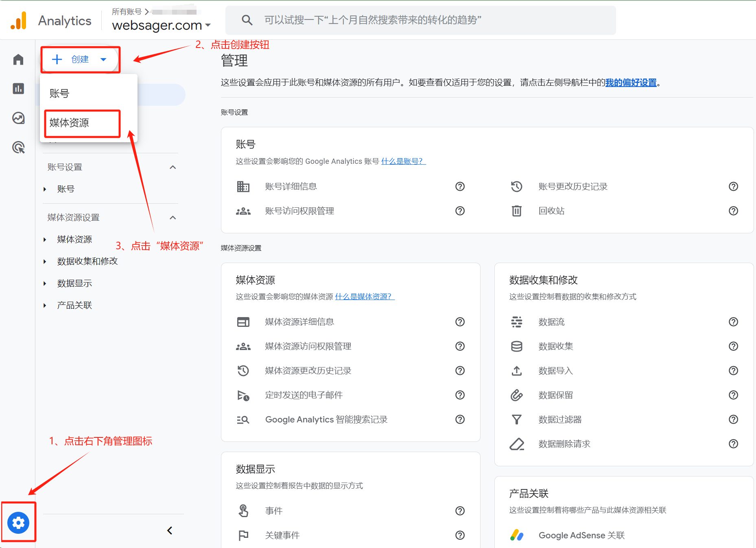The height and width of the screenshot is (548, 756).
Task: Collapse the 账号设置 sidebar section
Action: 173,167
